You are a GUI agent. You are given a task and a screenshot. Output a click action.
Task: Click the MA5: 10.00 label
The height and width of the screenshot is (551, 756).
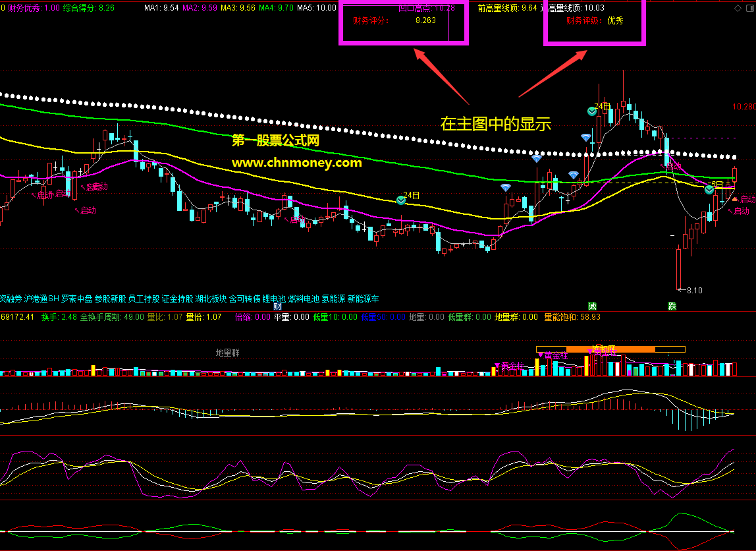(317, 8)
